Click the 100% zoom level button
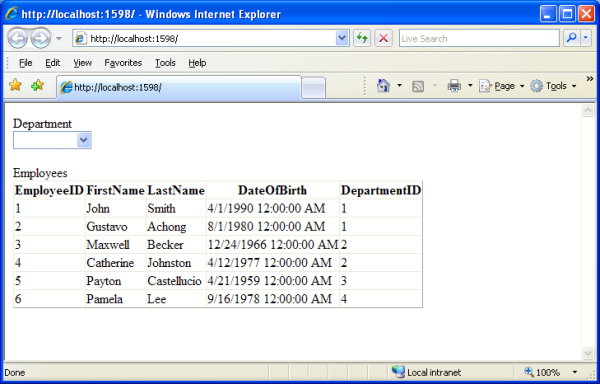This screenshot has width=600, height=384. coord(542,372)
